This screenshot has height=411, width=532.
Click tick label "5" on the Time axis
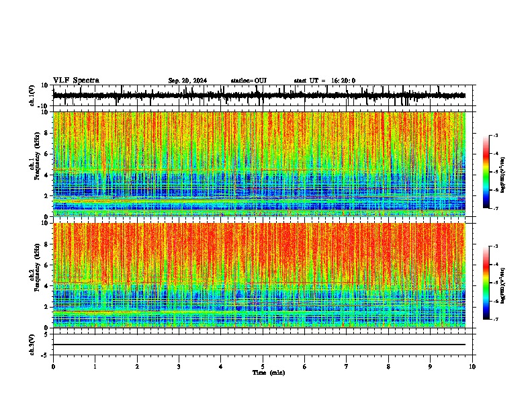pos(263,367)
